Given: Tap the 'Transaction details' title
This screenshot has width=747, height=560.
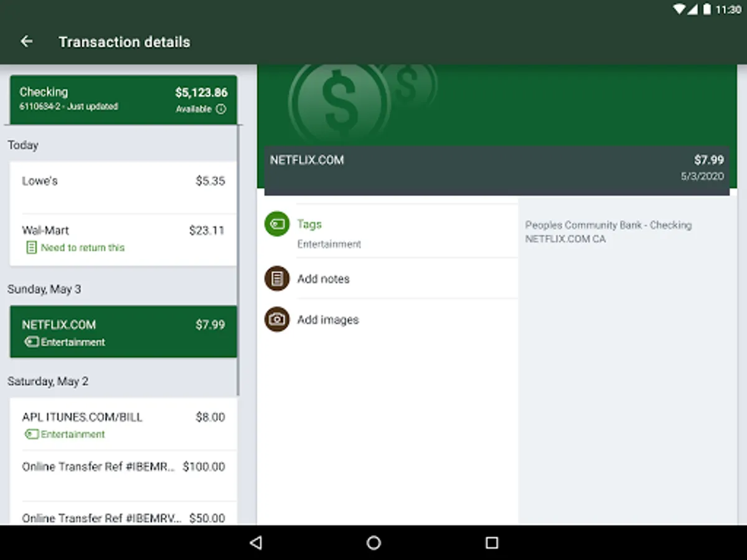Looking at the screenshot, I should click(125, 42).
